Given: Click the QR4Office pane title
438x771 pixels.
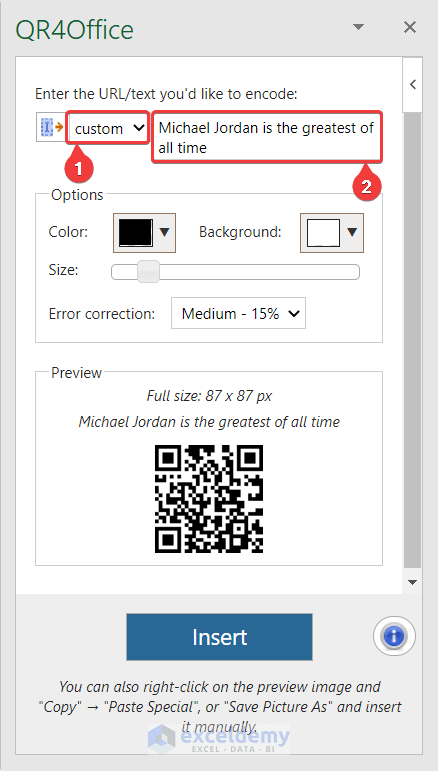Looking at the screenshot, I should (75, 30).
